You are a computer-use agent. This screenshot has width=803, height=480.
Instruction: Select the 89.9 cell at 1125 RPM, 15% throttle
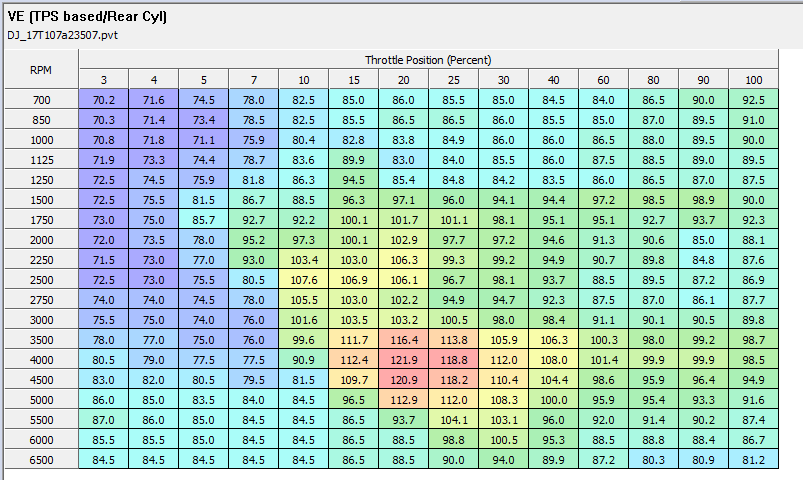[x=353, y=159]
